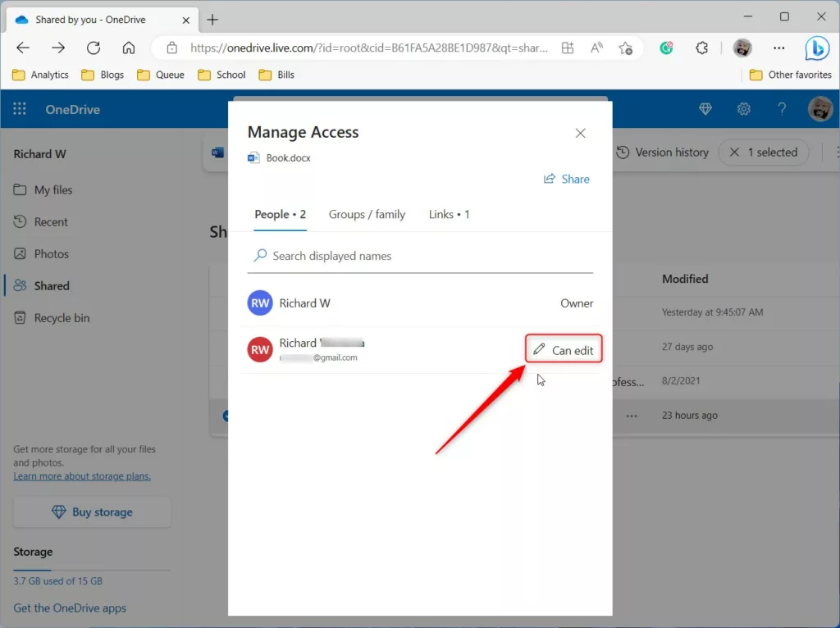Open the Other favorites folder

click(x=791, y=75)
